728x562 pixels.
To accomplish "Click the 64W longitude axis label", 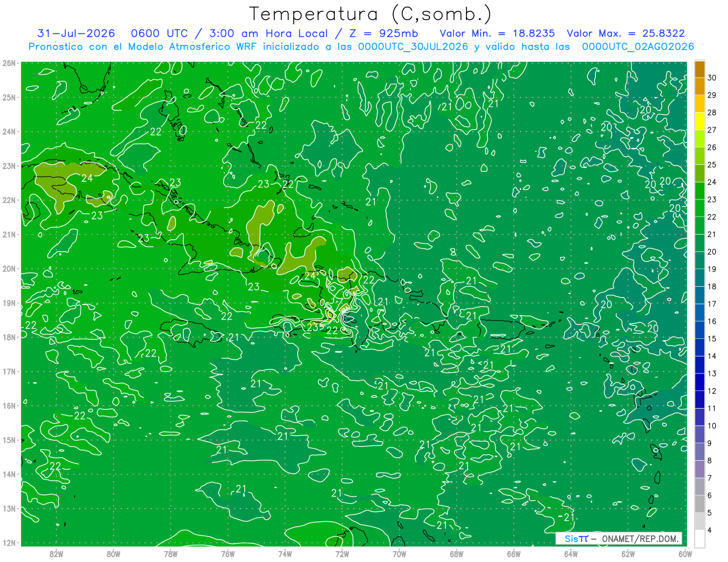I will 571,553.
